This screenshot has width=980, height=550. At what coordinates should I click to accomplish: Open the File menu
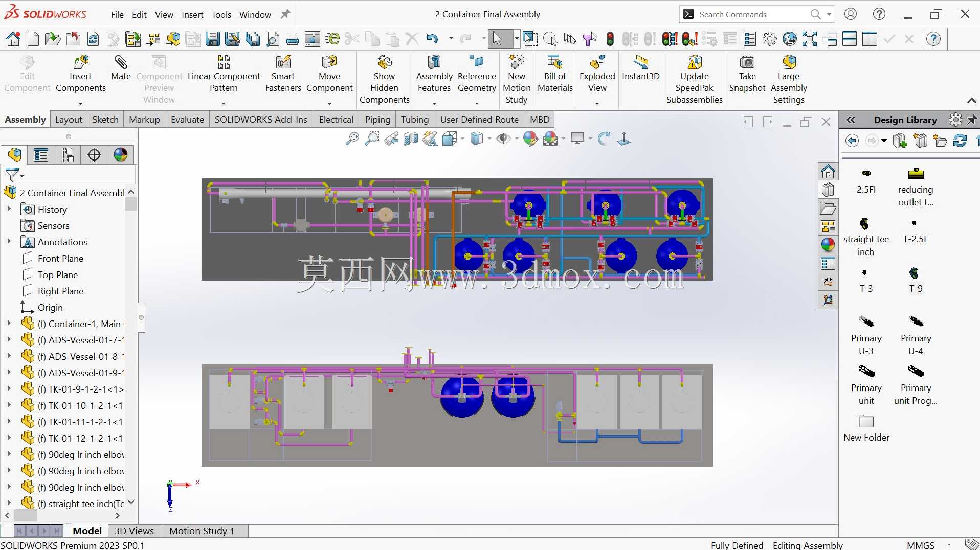[117, 14]
